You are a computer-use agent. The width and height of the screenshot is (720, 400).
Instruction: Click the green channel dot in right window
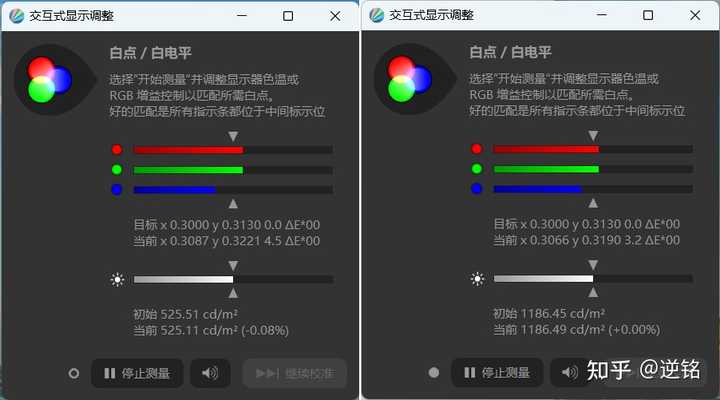(477, 169)
